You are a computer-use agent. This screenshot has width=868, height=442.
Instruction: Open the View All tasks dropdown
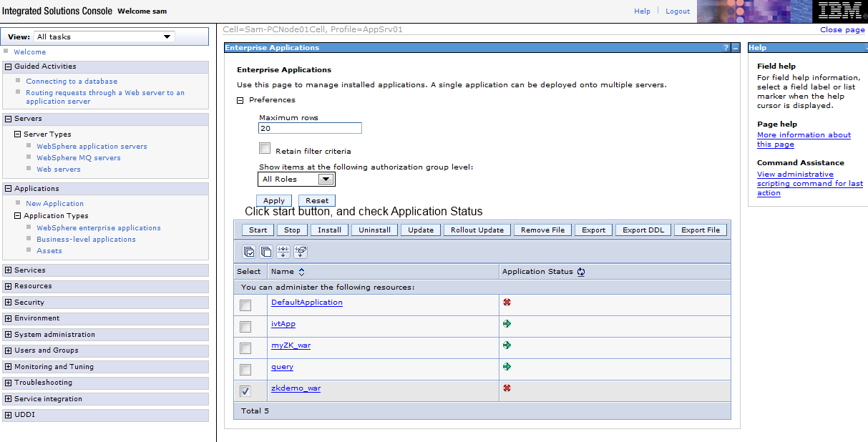pyautogui.click(x=104, y=36)
